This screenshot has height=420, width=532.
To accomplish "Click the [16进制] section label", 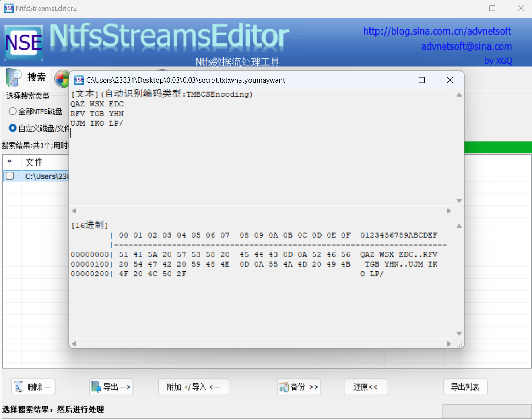I will (90, 225).
